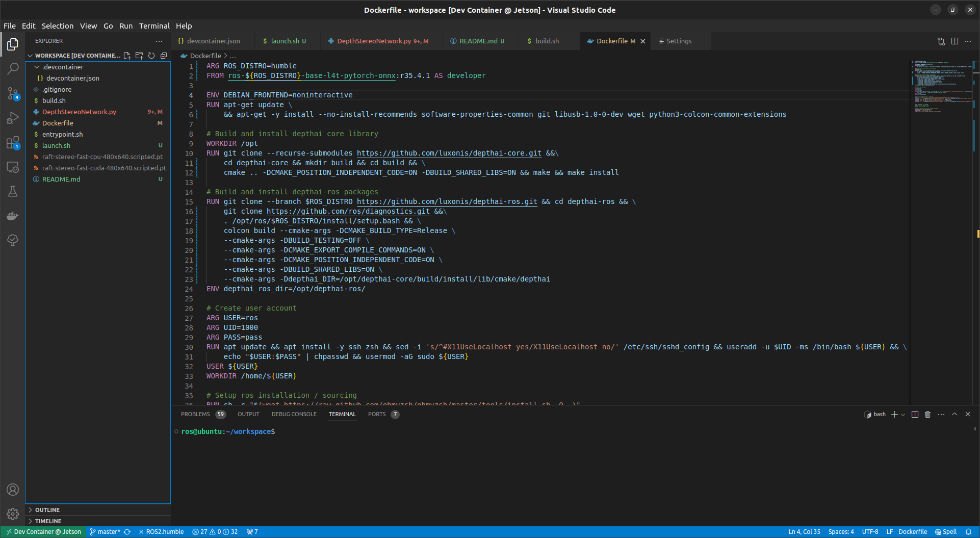Open the notifications bell in status bar
This screenshot has height=538, width=980.
(968, 532)
